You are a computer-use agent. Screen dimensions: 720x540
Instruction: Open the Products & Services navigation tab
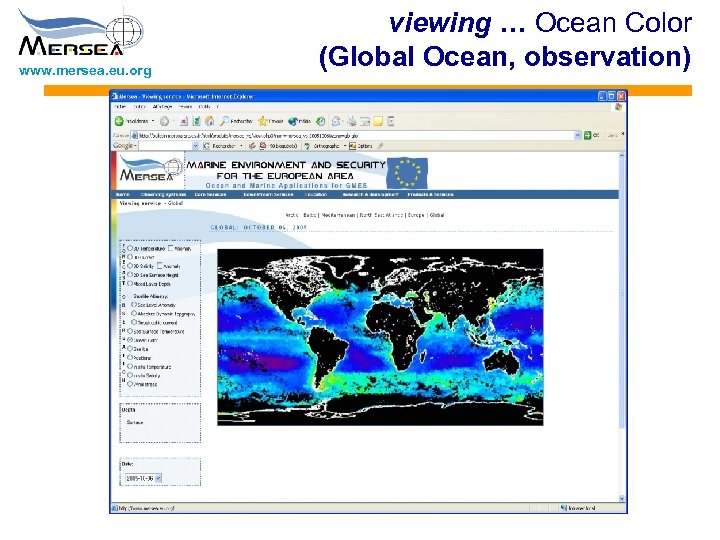point(430,194)
